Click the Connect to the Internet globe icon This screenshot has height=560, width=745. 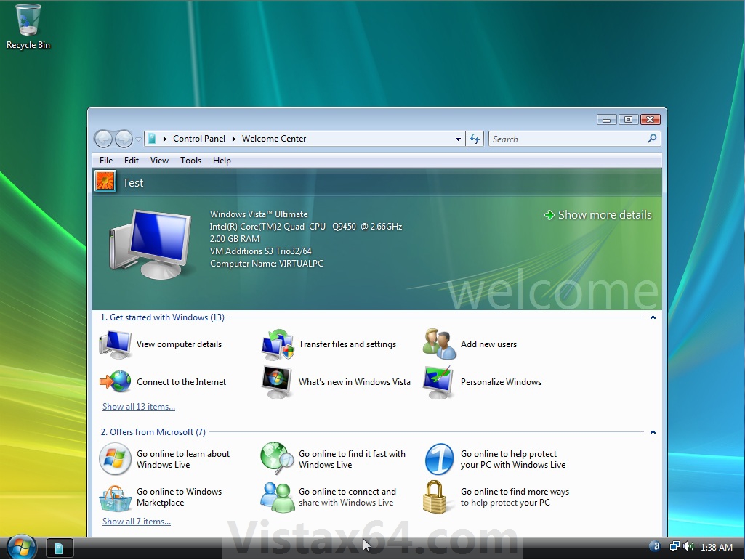click(116, 382)
